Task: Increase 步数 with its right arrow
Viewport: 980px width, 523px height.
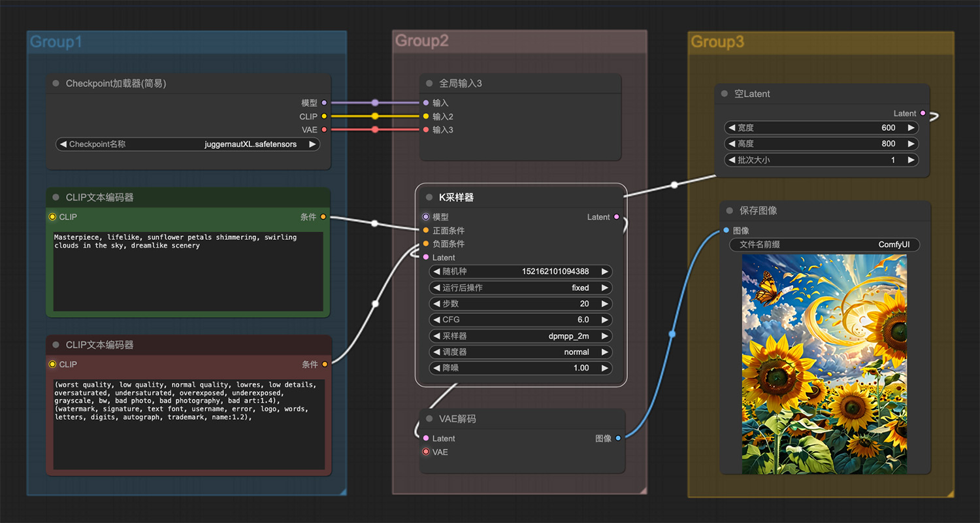Action: pyautogui.click(x=605, y=304)
